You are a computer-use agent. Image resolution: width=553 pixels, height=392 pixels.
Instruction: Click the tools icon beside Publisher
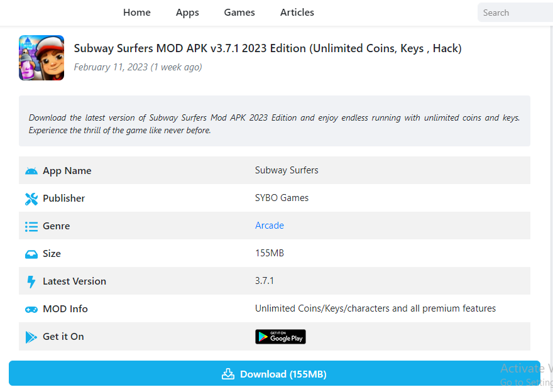tap(31, 199)
